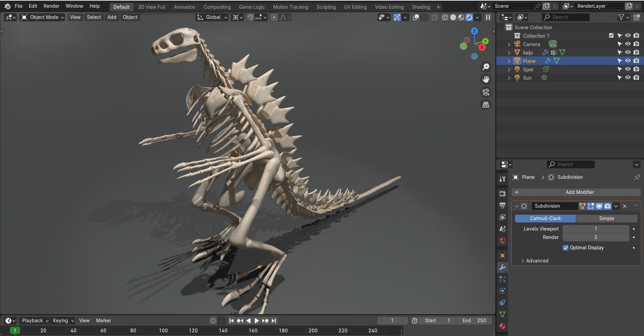This screenshot has width=644, height=336.
Task: Open the Object Mode dropdown
Action: pyautogui.click(x=42, y=17)
